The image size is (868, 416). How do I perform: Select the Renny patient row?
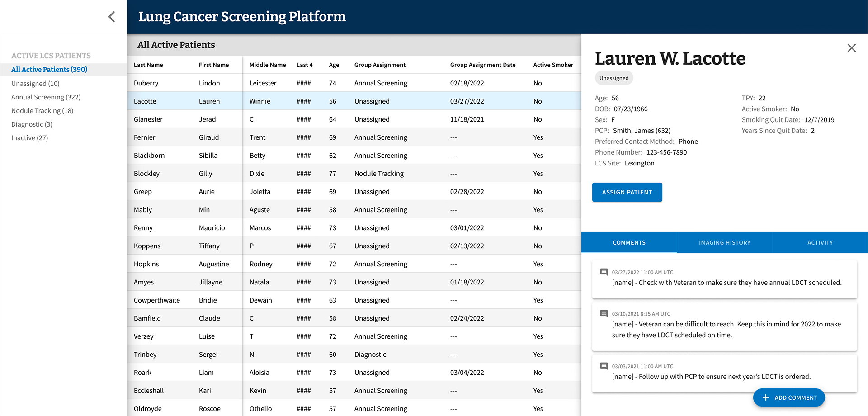(354, 227)
